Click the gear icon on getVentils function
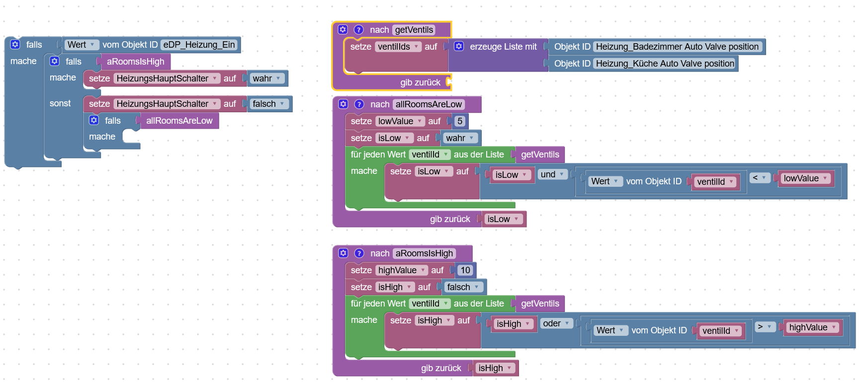 click(343, 29)
